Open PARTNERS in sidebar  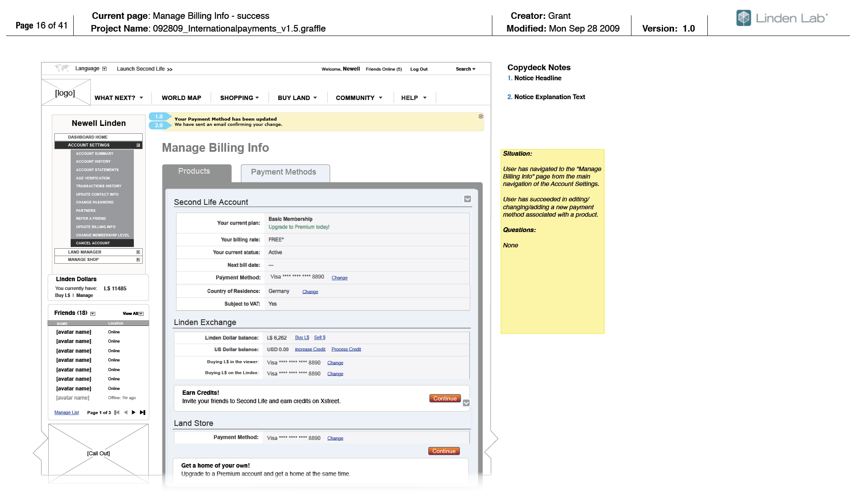[86, 211]
